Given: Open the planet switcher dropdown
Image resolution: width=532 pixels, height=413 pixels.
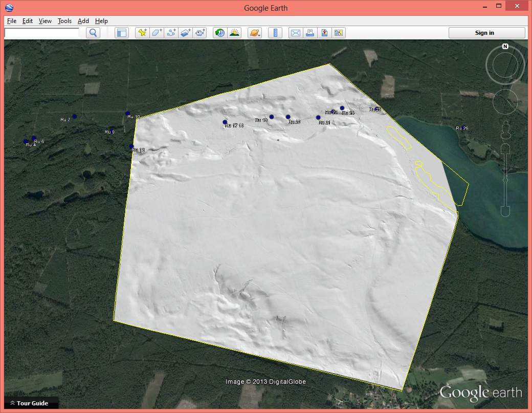Looking at the screenshot, I should [255, 33].
